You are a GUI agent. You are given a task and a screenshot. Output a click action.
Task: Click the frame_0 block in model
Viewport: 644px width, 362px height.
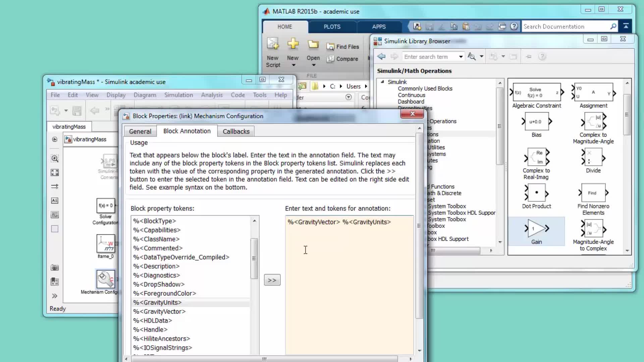[x=106, y=244]
